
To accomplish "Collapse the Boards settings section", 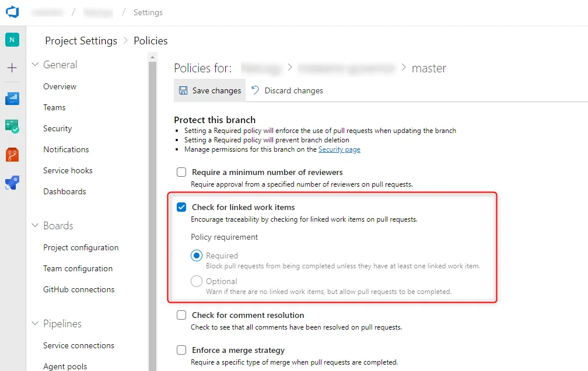I will coord(35,226).
